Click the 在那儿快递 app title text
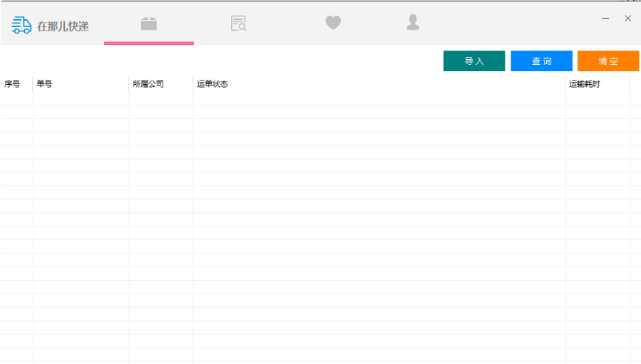Screen dimensions: 641x364 tap(63, 26)
